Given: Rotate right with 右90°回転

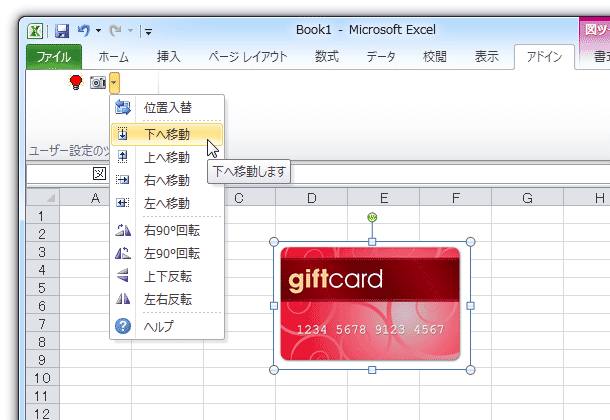Looking at the screenshot, I should point(167,231).
